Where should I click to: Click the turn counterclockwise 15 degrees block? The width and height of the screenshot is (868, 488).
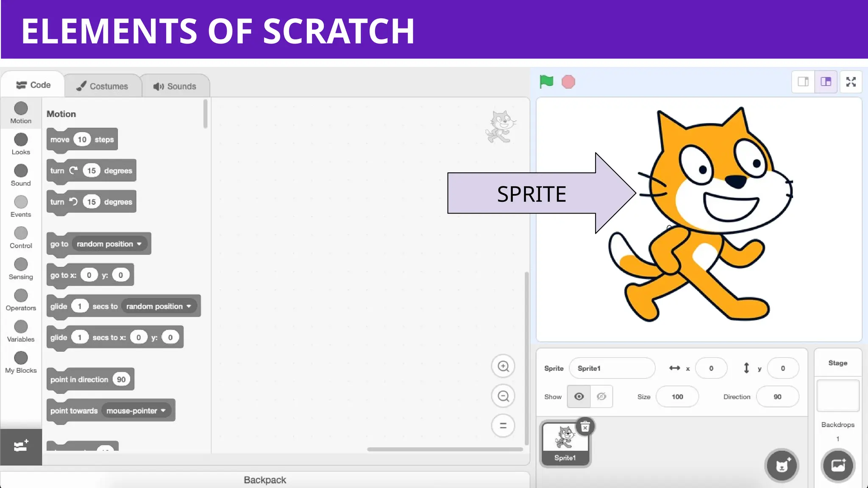click(x=91, y=202)
